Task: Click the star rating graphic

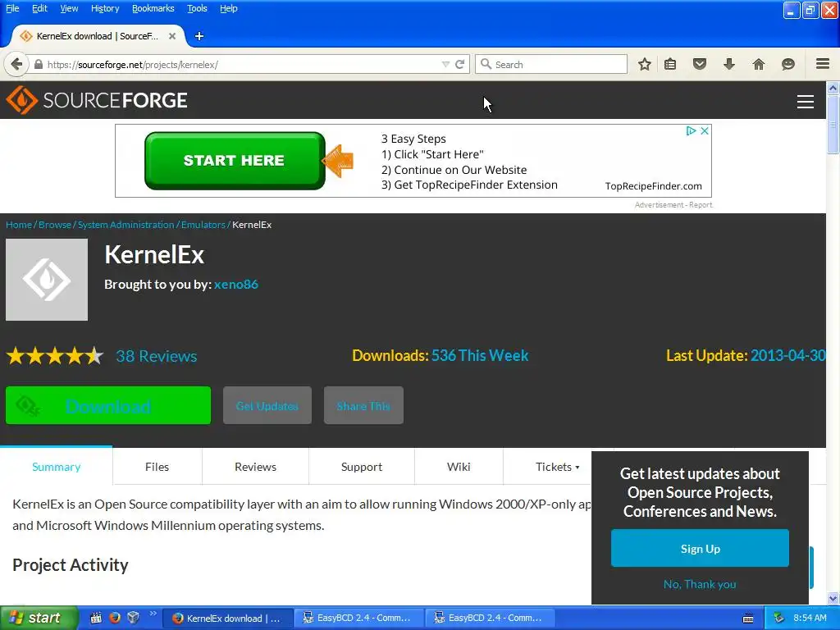Action: 55,356
